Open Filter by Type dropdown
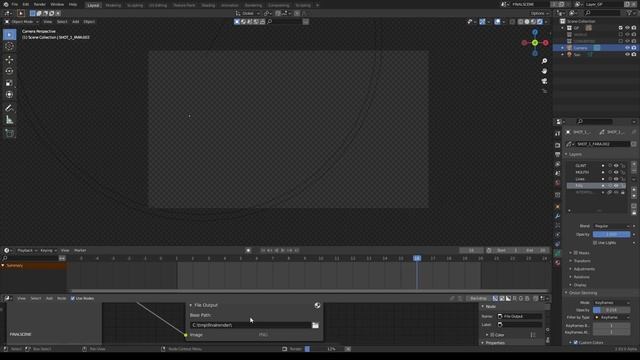The image size is (640, 360). coord(611,317)
